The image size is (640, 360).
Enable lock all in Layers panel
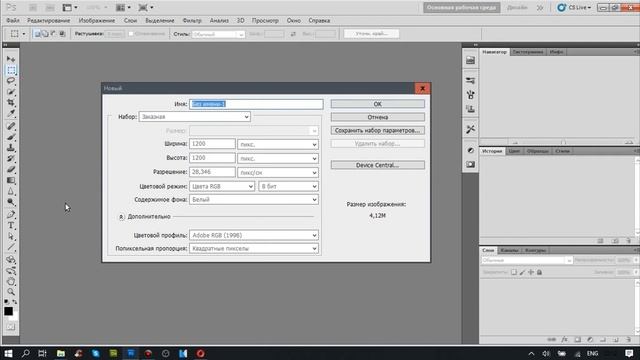pos(540,272)
